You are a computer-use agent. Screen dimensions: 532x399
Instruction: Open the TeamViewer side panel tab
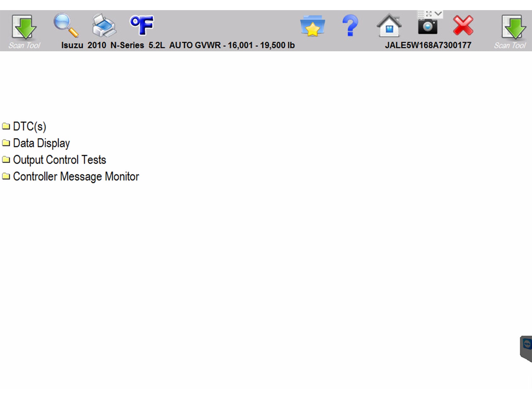pos(526,348)
